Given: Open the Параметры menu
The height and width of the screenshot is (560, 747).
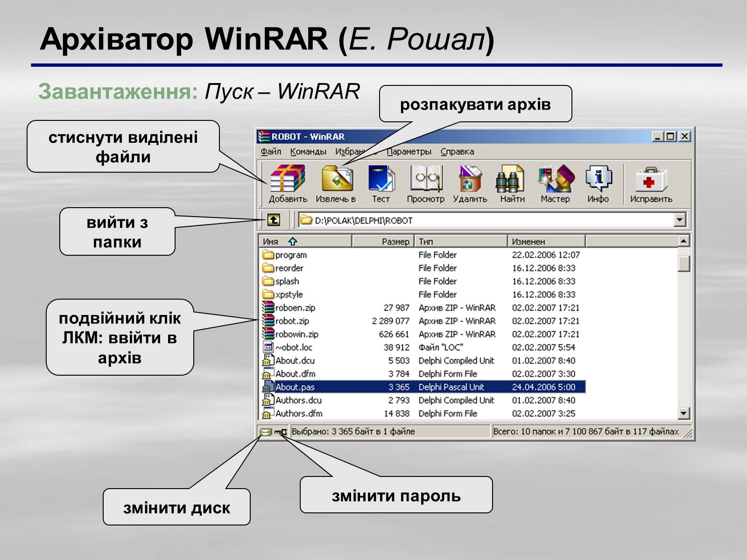Looking at the screenshot, I should click(409, 151).
